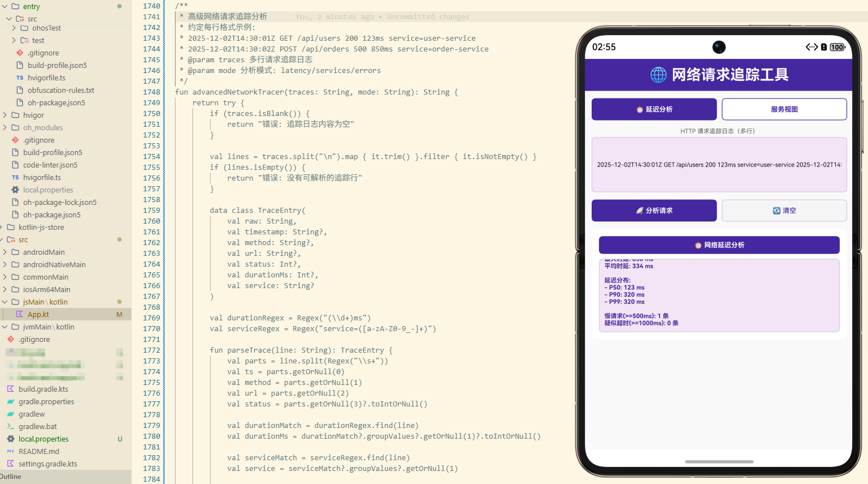
Task: Click the 网络延迟分析 banner
Action: [x=719, y=245]
